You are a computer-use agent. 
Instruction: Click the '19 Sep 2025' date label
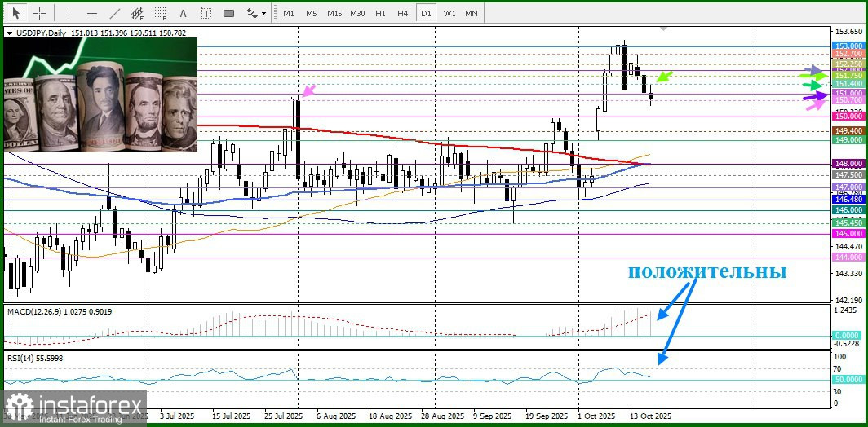tap(547, 416)
